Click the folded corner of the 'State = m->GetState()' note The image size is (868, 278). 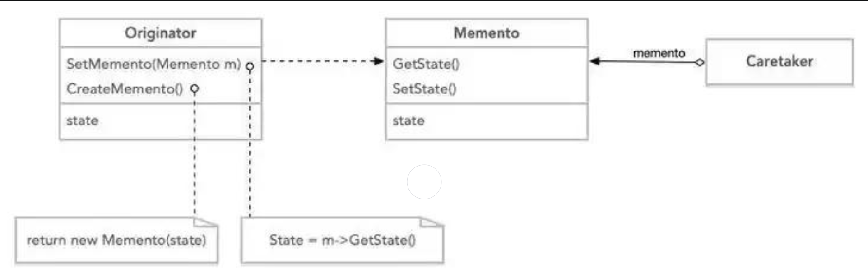tap(431, 222)
